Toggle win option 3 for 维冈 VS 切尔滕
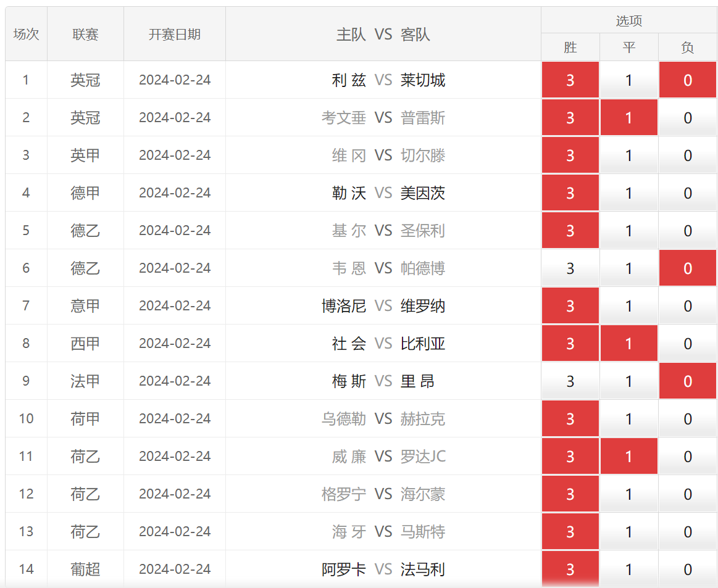 click(x=570, y=155)
